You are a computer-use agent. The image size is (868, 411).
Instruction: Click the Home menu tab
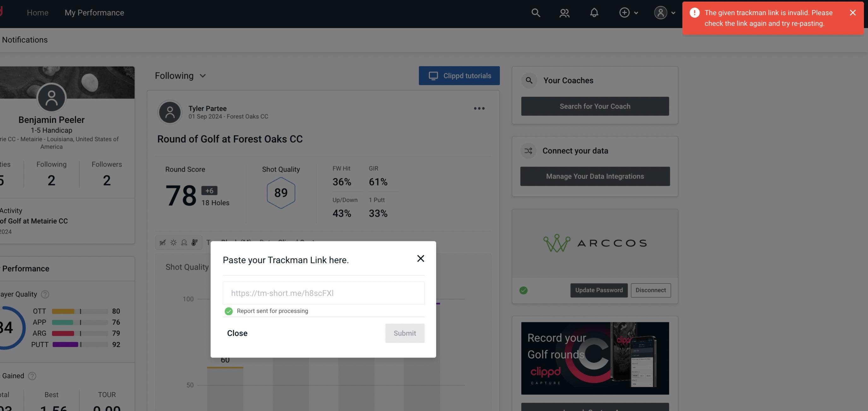tap(37, 12)
